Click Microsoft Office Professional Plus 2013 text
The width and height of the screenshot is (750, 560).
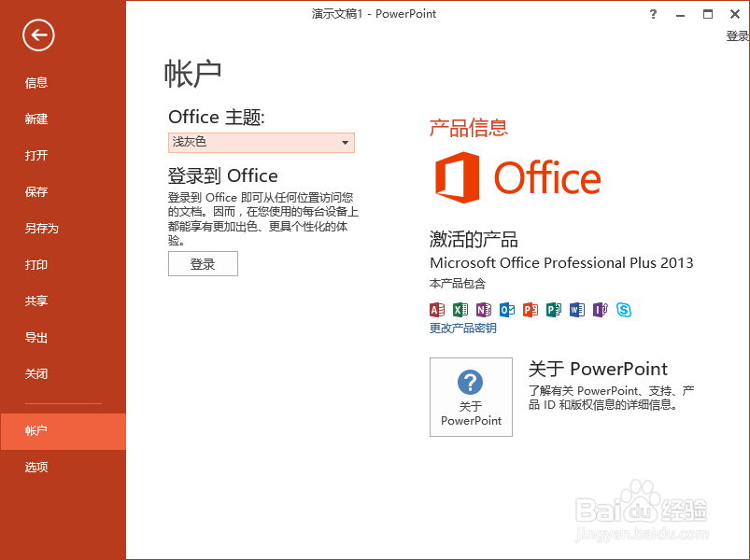pos(561,263)
